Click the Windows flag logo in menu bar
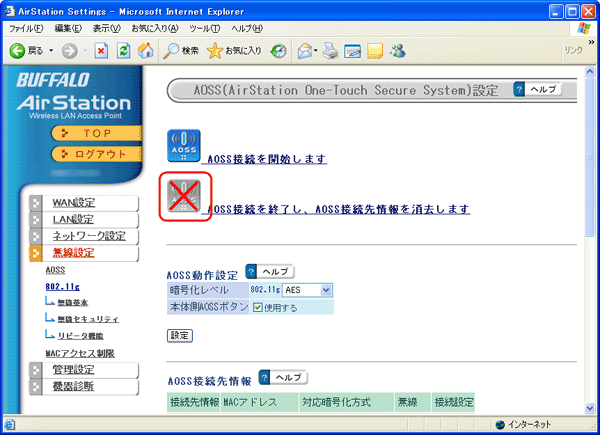Viewport: 600px width, 435px height. coord(584,28)
